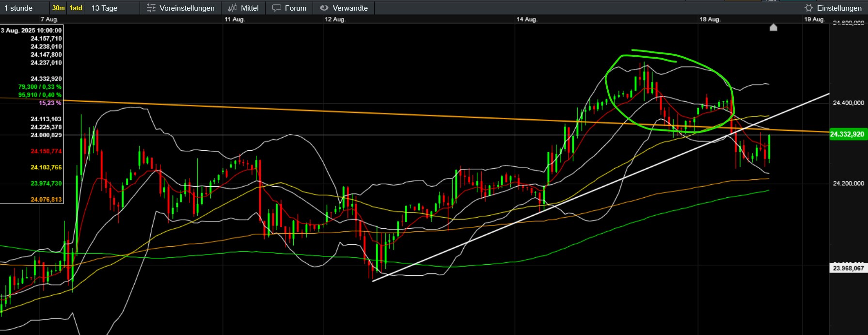Open the Einstellungen settings label
The image size is (868, 335).
coord(839,8)
